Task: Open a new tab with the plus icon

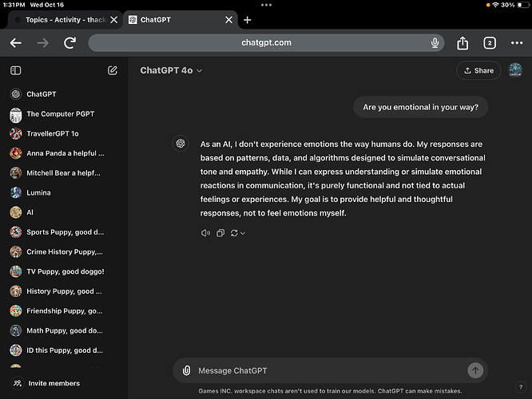Action: click(x=248, y=20)
